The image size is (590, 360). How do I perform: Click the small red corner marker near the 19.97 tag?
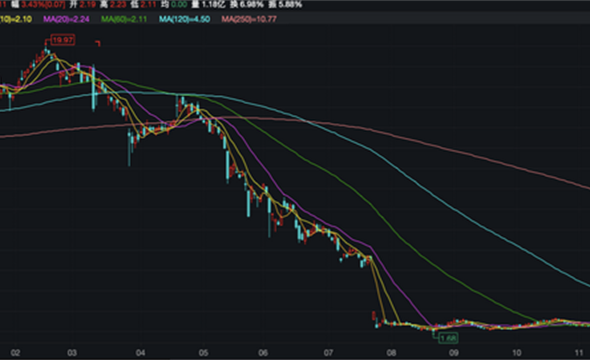(98, 43)
